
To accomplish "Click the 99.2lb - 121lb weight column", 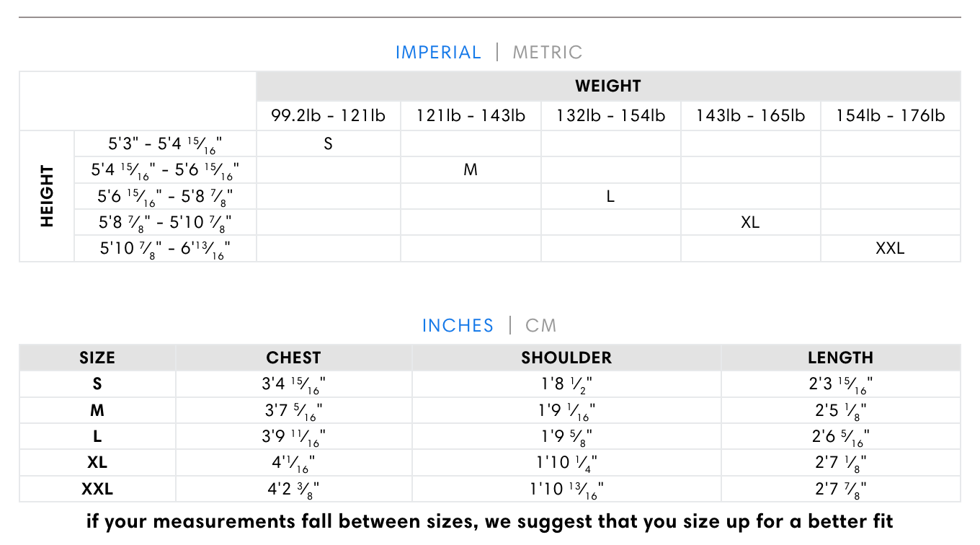I will (x=329, y=115).
